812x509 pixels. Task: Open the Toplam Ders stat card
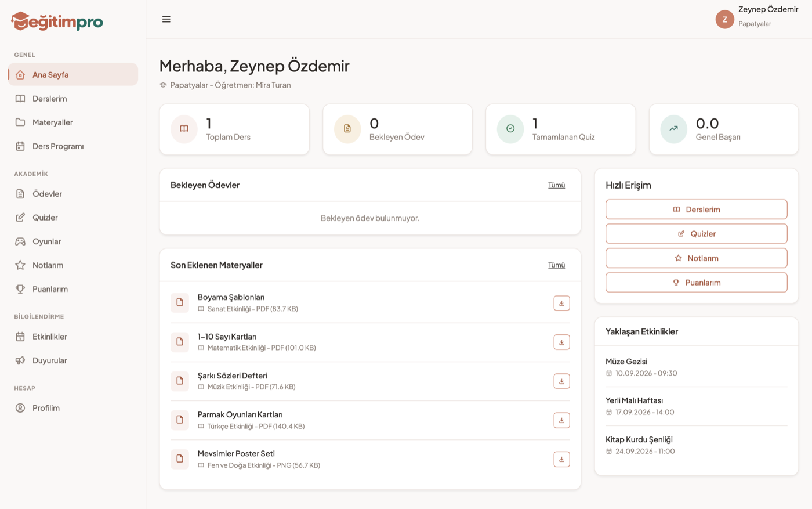(234, 129)
